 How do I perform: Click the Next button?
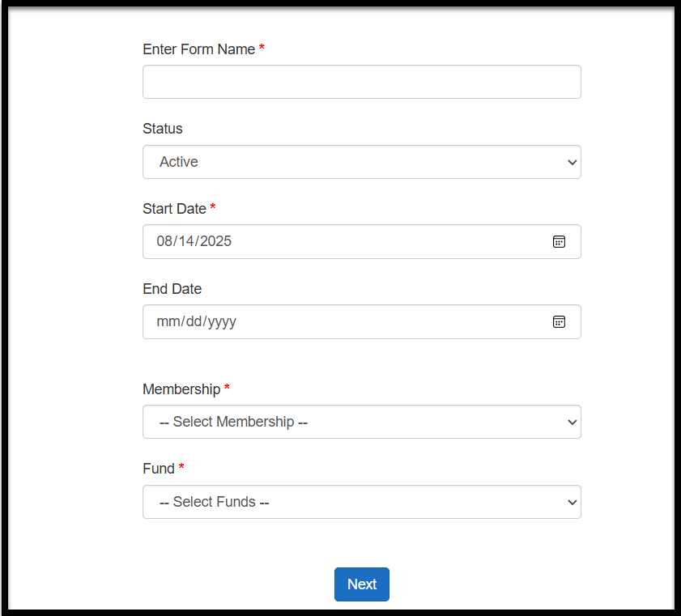pyautogui.click(x=362, y=584)
